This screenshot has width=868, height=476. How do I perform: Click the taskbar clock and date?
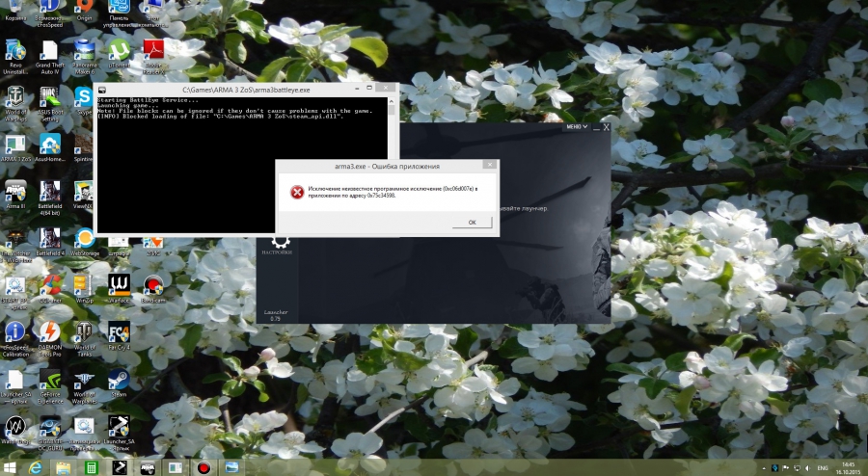pyautogui.click(x=848, y=467)
